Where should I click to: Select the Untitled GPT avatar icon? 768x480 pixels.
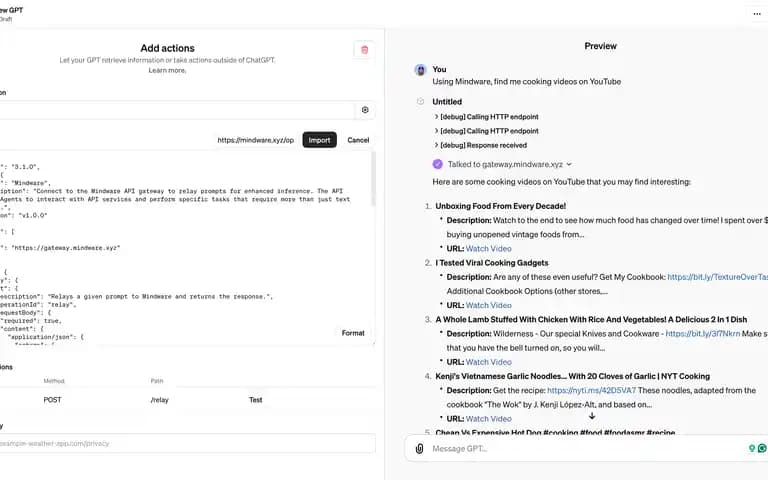point(420,101)
